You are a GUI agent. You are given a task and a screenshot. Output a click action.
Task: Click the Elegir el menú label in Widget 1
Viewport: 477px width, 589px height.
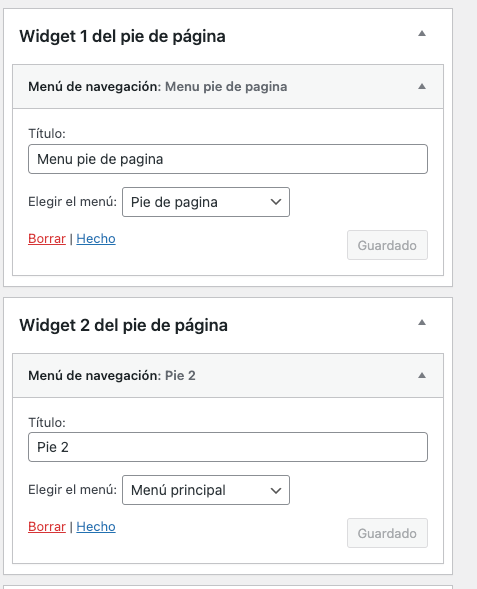72,202
